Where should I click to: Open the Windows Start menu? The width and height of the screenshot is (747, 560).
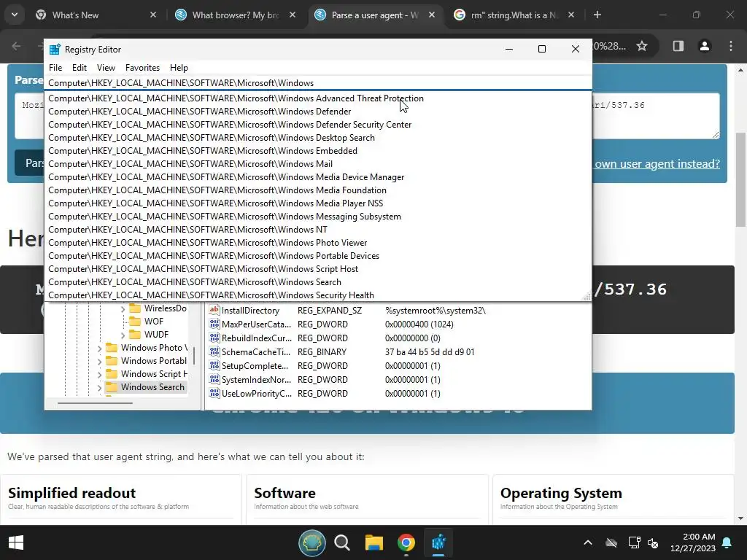point(16,542)
